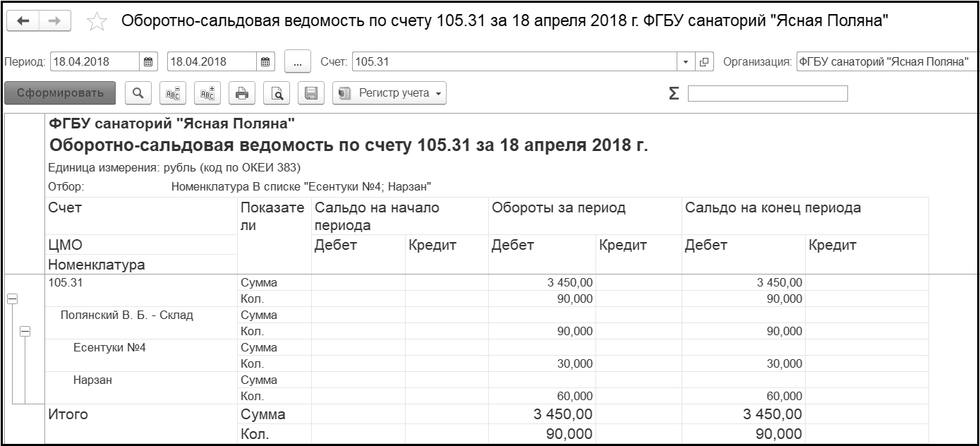980x446 pixels.
Task: Open calendar for the period start date
Action: click(147, 62)
